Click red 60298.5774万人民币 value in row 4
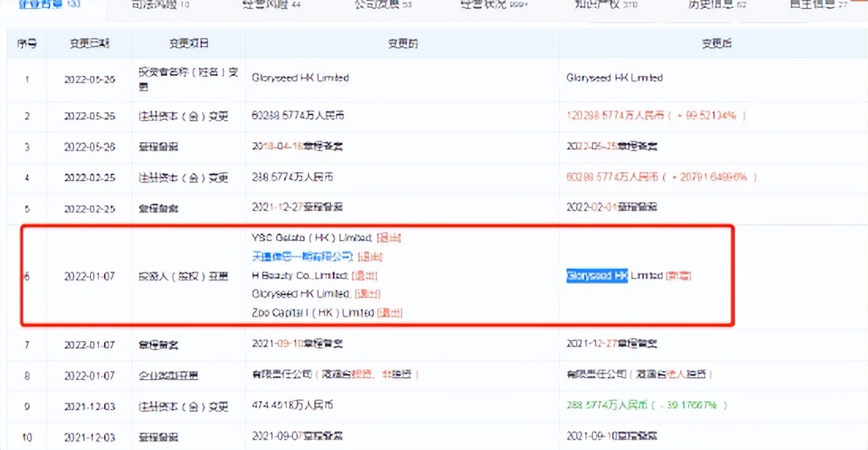Viewport: 868px width, 450px height. [612, 178]
